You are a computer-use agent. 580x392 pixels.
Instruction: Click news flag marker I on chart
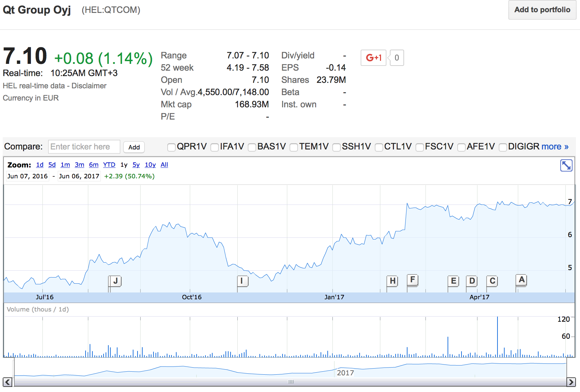point(242,281)
